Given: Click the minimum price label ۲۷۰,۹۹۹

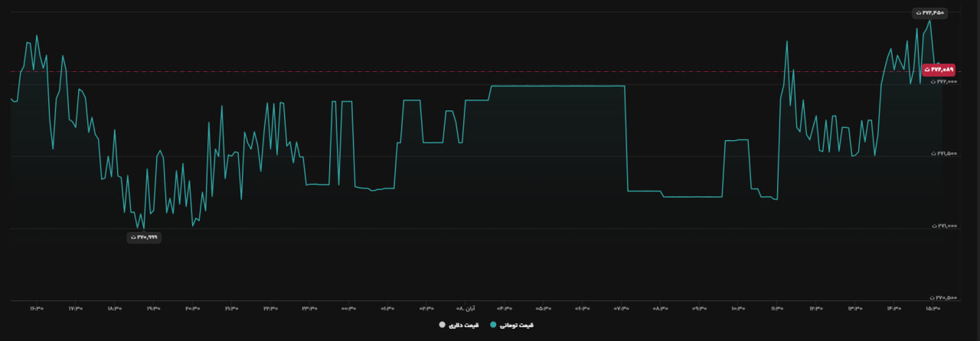Looking at the screenshot, I should coord(143,238).
